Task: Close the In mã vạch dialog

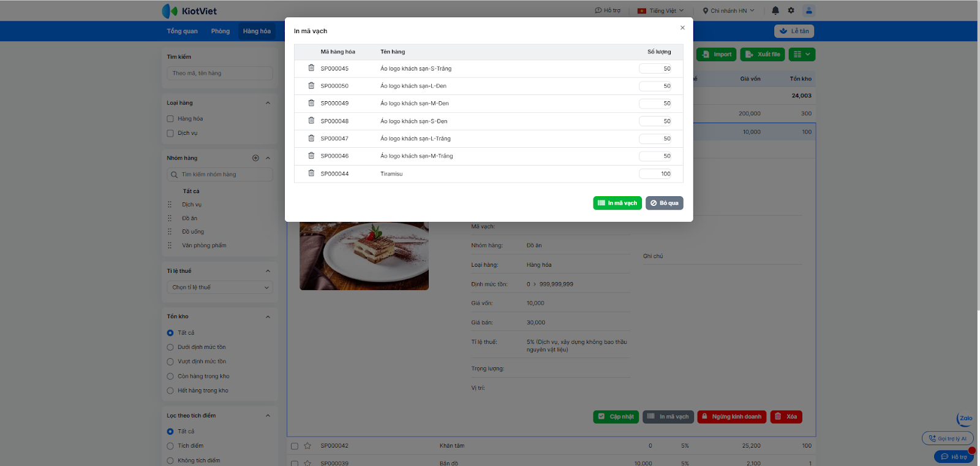Action: 682,28
